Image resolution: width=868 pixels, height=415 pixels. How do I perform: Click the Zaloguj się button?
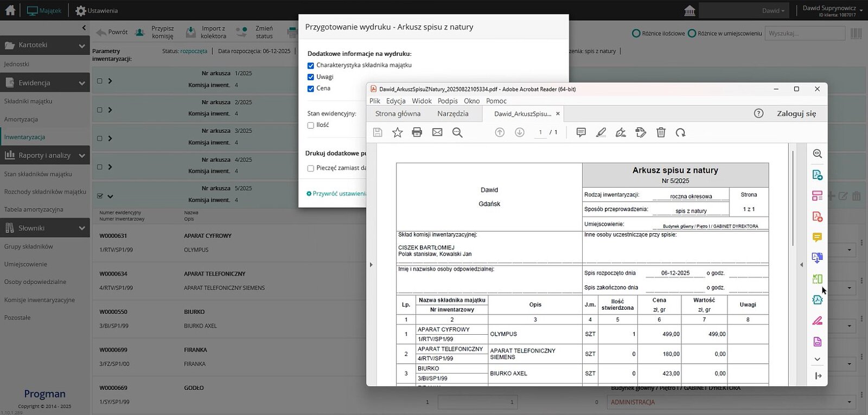pos(796,113)
